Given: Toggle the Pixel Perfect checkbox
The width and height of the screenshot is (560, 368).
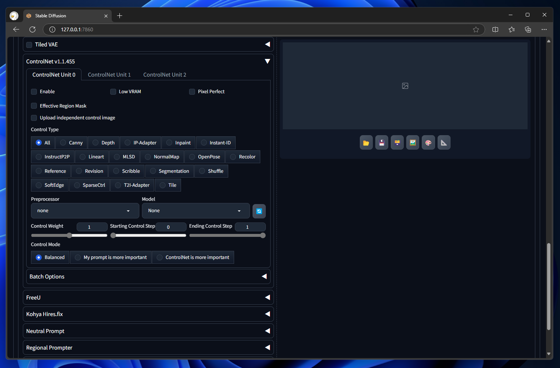Looking at the screenshot, I should click(192, 92).
